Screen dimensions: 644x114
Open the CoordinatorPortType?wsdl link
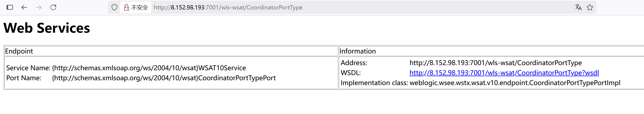click(x=504, y=73)
